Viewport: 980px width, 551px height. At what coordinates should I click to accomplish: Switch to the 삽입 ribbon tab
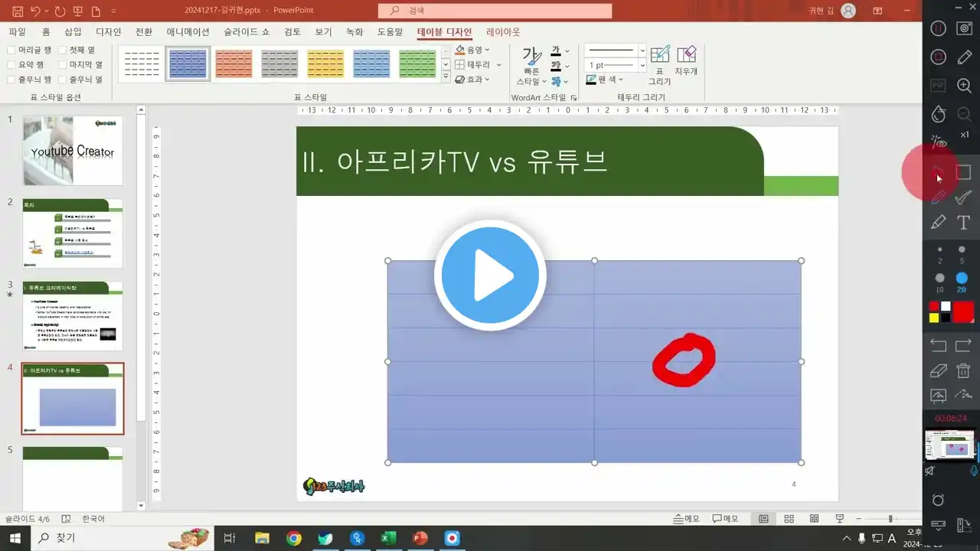click(73, 32)
